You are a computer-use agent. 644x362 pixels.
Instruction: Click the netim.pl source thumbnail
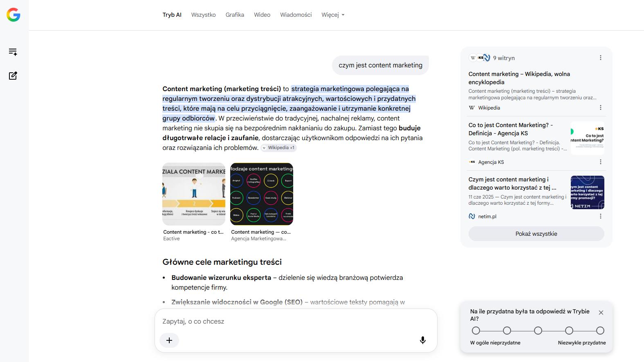(x=588, y=192)
